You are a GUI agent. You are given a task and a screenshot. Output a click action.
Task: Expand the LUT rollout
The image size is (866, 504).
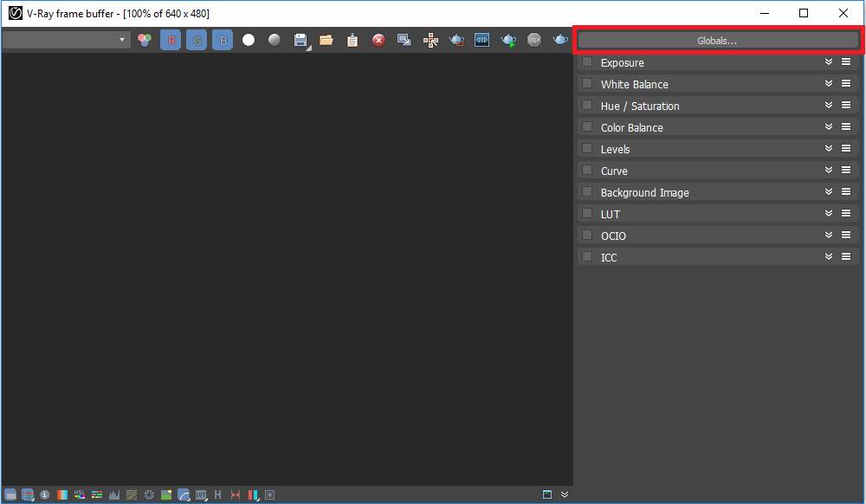(829, 212)
